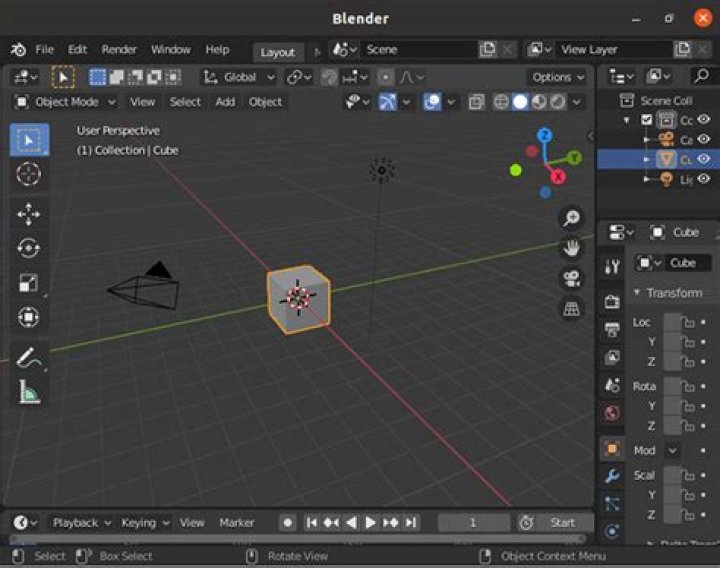Open the Render properties tab
The width and height of the screenshot is (720, 568).
click(612, 302)
